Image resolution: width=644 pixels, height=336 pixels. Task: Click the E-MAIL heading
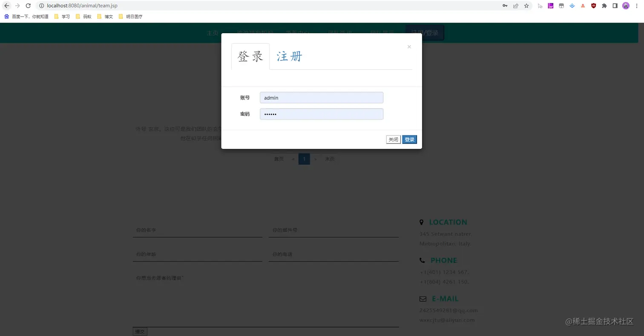pos(445,299)
